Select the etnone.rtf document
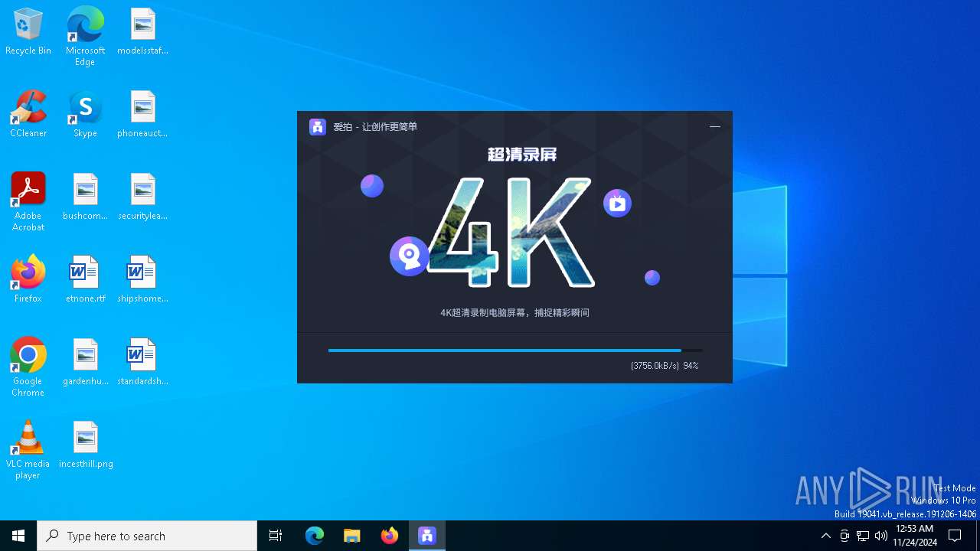The height and width of the screenshot is (551, 980). pyautogui.click(x=85, y=280)
